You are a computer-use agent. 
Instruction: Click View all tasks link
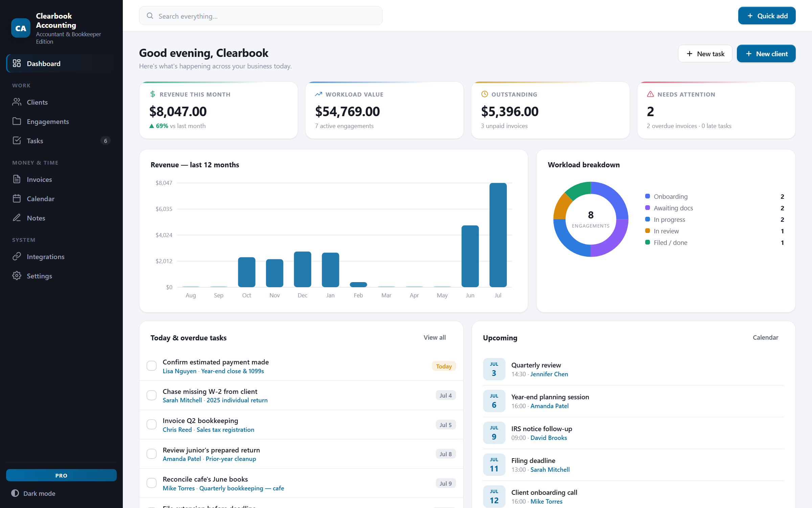(434, 337)
